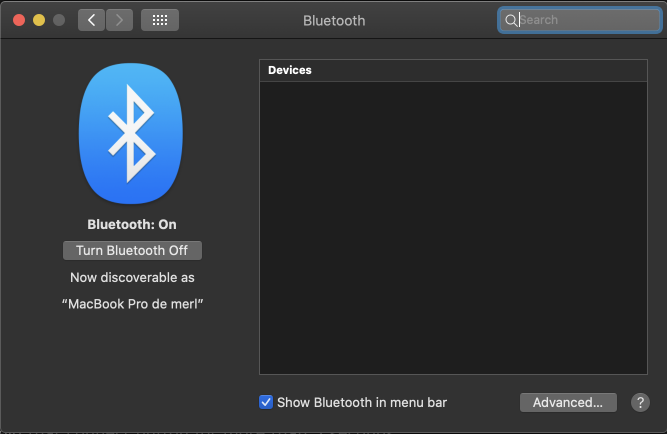This screenshot has width=667, height=434.
Task: Show all preferences with the grid icon
Action: tap(160, 20)
